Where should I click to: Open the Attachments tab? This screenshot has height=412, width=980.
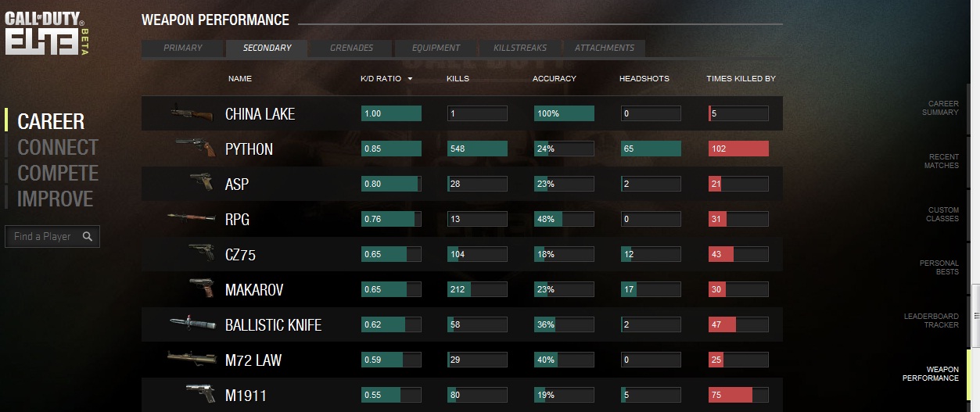coord(605,48)
